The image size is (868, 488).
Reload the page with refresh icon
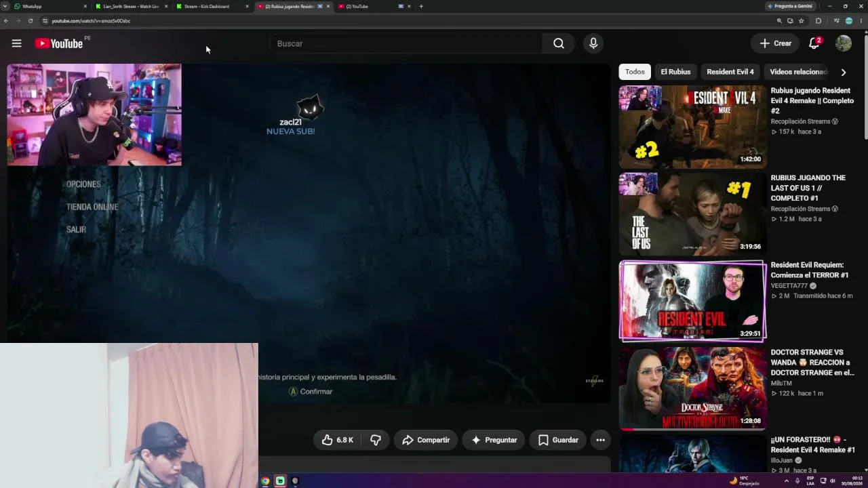pos(31,21)
